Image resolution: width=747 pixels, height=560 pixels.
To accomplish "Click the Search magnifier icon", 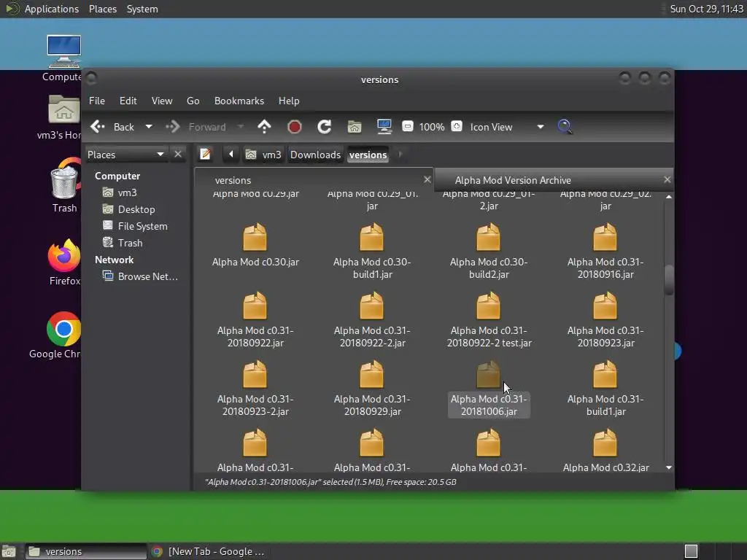I will tap(565, 127).
